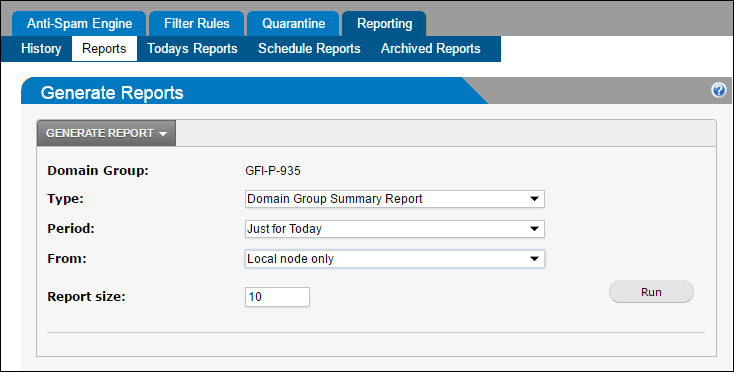
Task: Open the blue help question mark icon
Action: point(719,90)
